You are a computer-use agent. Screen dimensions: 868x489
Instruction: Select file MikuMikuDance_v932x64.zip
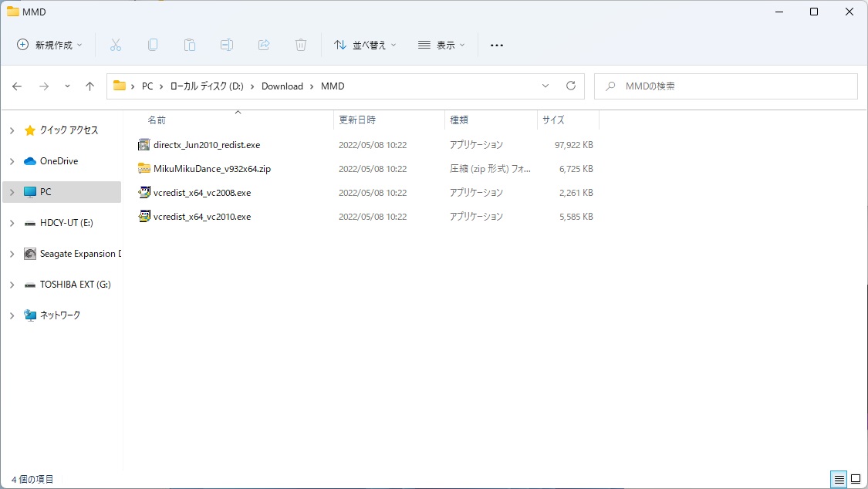pyautogui.click(x=212, y=169)
